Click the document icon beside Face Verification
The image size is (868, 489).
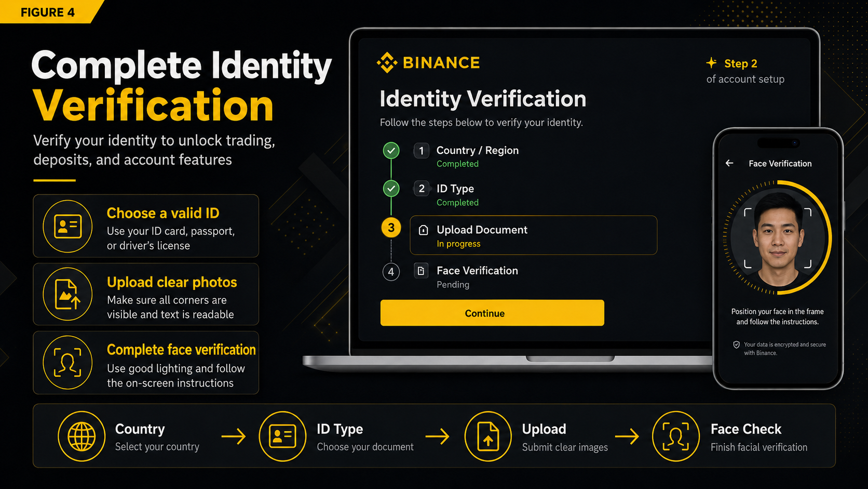[x=421, y=271]
